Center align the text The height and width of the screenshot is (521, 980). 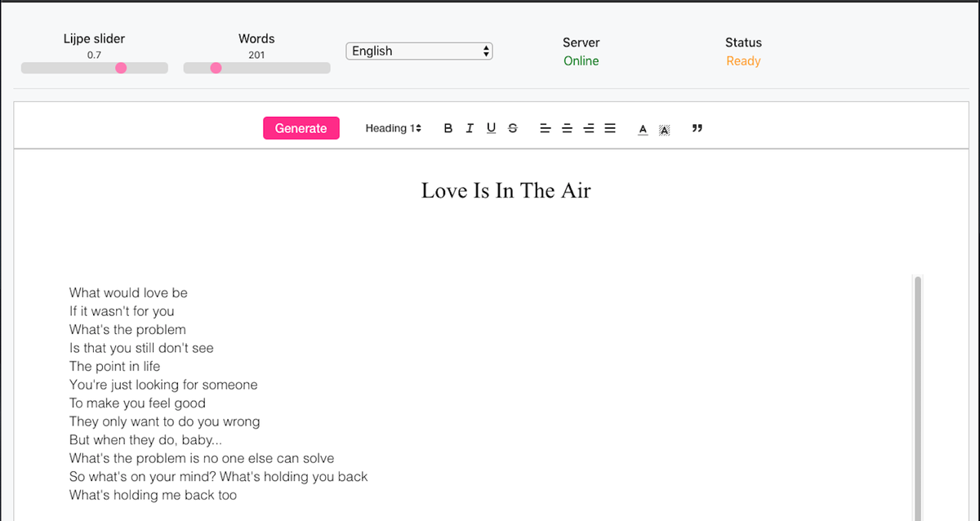pos(567,128)
